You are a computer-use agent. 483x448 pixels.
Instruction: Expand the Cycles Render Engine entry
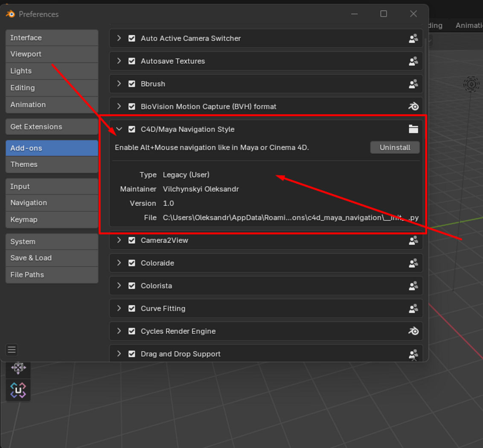119,331
